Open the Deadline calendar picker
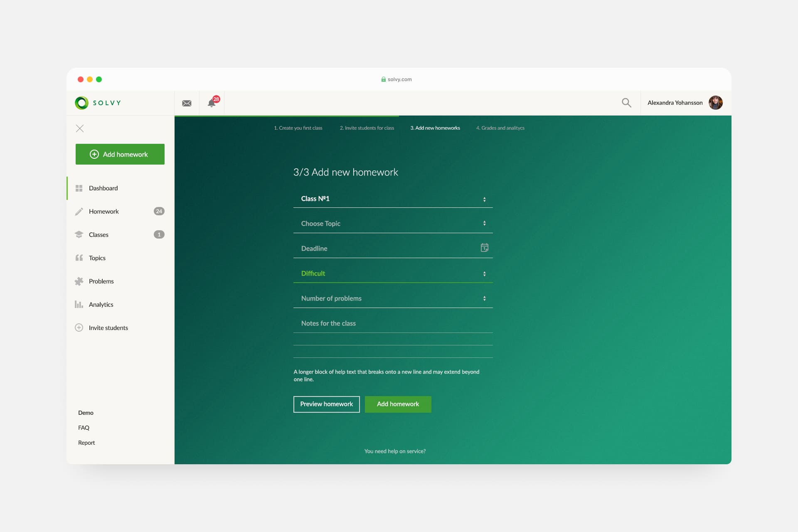The width and height of the screenshot is (798, 532). pyautogui.click(x=485, y=248)
